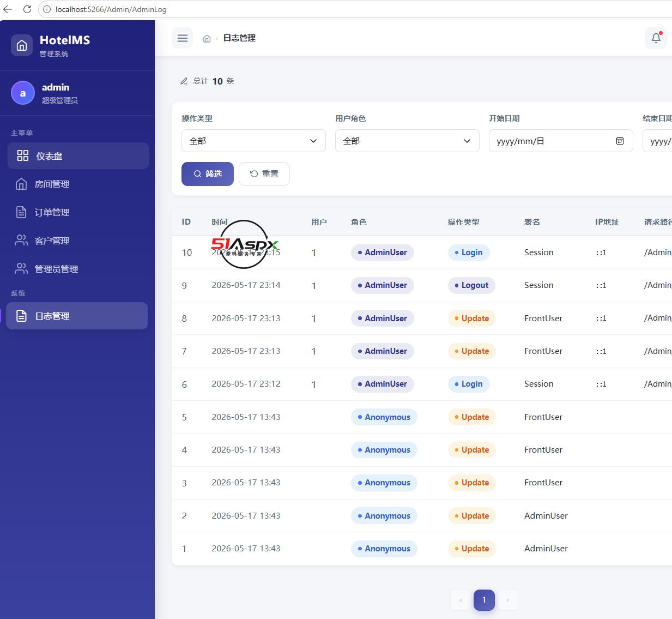Open 管理员管理 menu item
Viewport: 672px width, 619px height.
pos(78,269)
